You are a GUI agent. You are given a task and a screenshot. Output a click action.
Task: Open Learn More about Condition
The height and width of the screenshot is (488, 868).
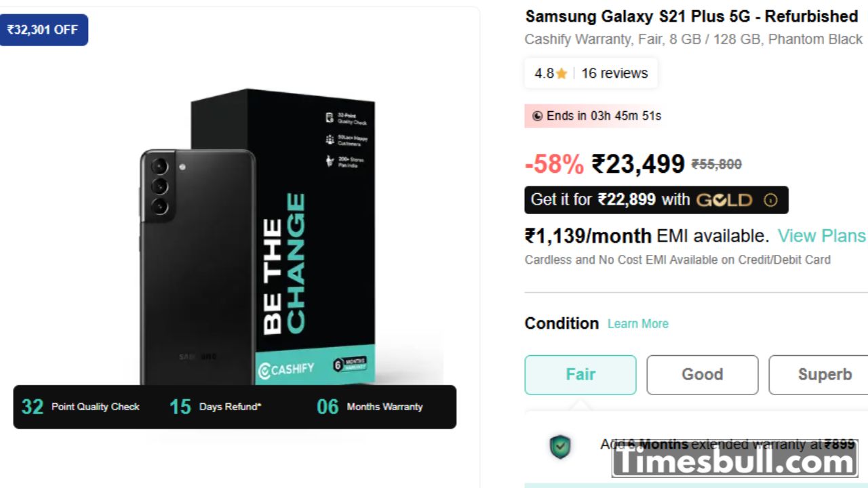638,324
